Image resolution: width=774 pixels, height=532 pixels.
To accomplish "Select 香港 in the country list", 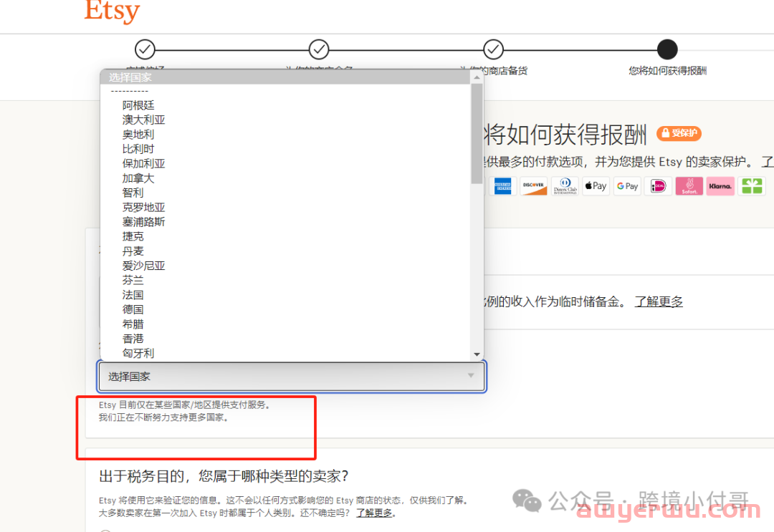I will (x=285, y=339).
